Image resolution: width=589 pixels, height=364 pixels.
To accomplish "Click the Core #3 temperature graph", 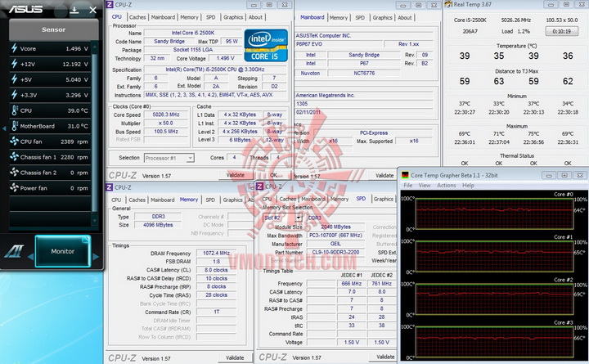I will point(495,342).
